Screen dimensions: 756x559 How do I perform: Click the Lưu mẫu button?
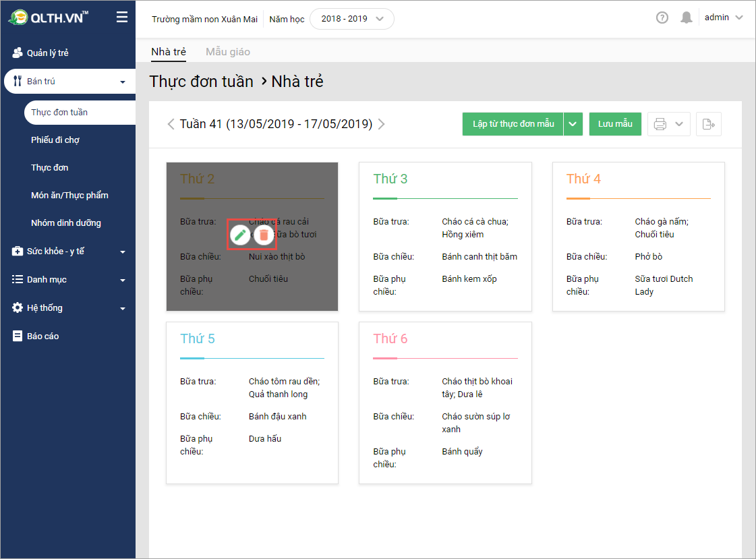[615, 124]
